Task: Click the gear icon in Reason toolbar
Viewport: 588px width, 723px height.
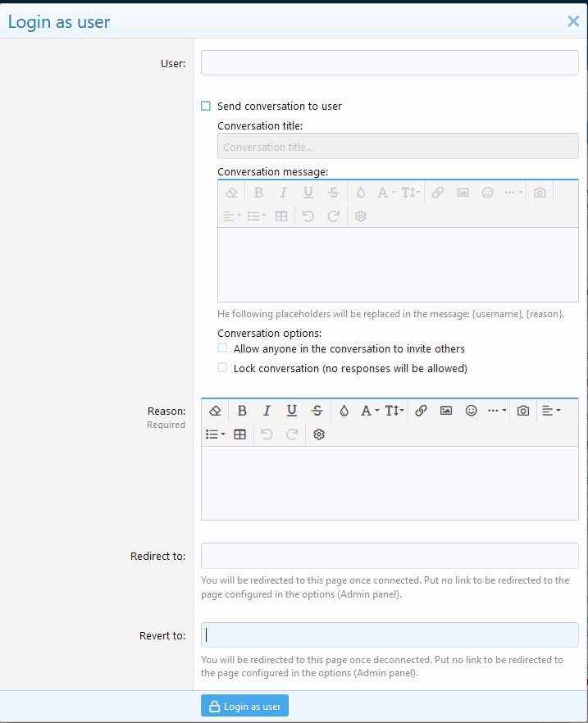Action: tap(319, 434)
